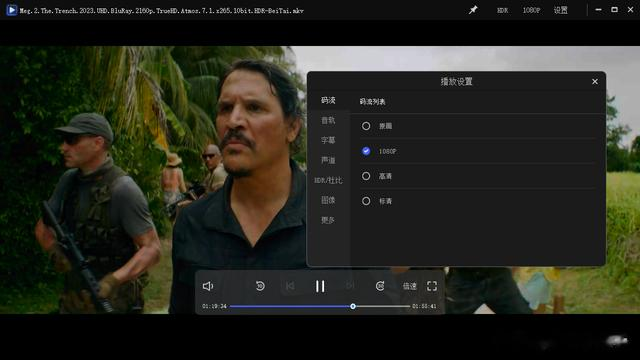Open the 1080P quality selector in the title bar
This screenshot has width=640, height=360.
(531, 10)
